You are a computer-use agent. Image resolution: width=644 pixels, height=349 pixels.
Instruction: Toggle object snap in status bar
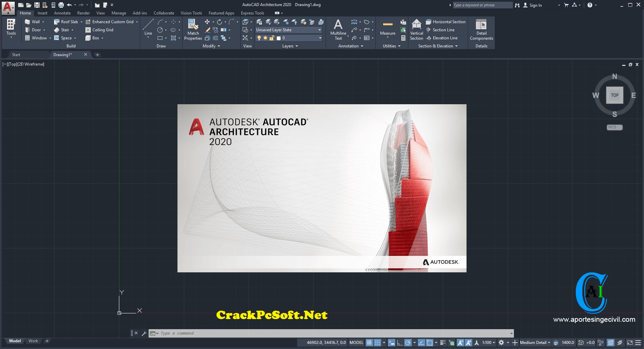coord(430,343)
